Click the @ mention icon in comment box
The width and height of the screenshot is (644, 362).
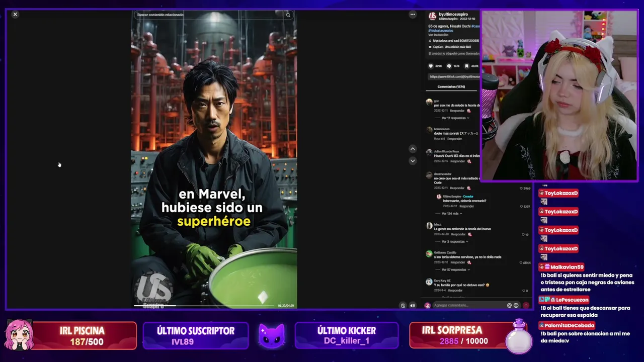pyautogui.click(x=509, y=305)
